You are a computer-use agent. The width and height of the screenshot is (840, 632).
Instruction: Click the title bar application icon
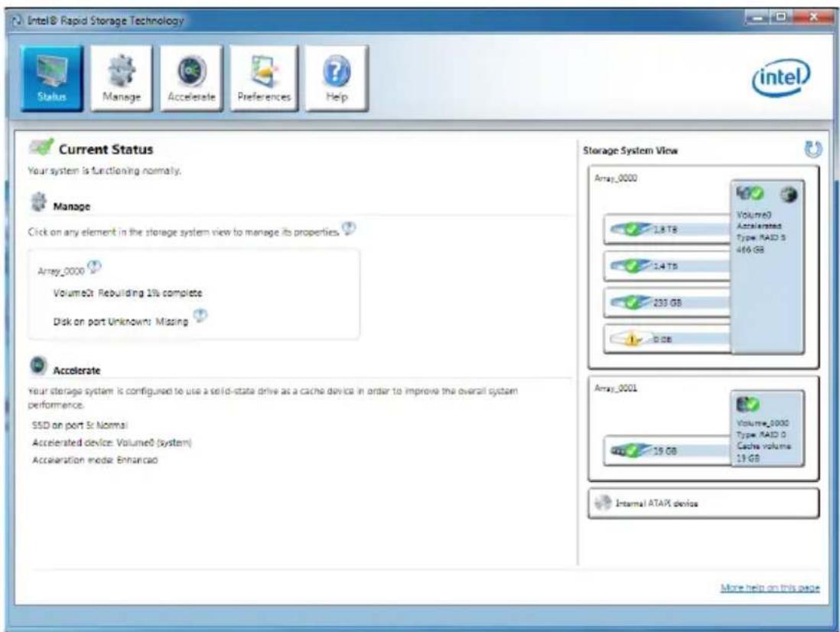(x=18, y=21)
